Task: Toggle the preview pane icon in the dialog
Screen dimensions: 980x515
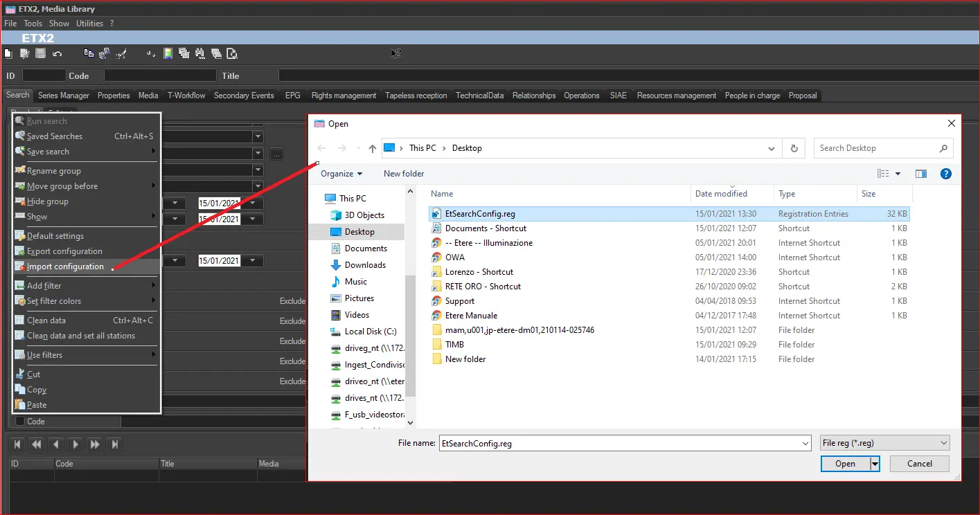Action: point(920,174)
